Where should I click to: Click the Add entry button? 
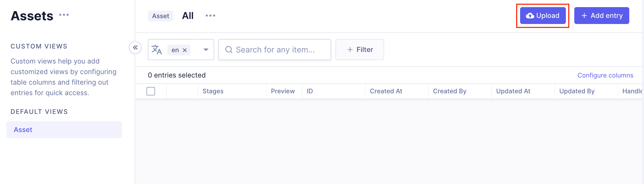[602, 16]
